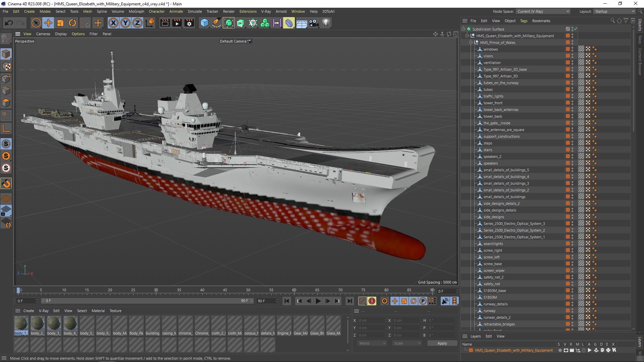Toggle visibility dots for windows object

click(572, 49)
